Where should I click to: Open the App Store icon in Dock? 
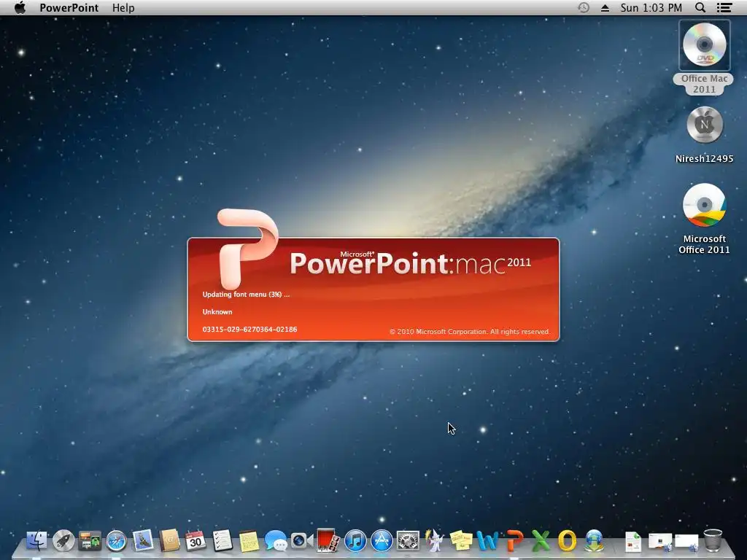pyautogui.click(x=382, y=541)
